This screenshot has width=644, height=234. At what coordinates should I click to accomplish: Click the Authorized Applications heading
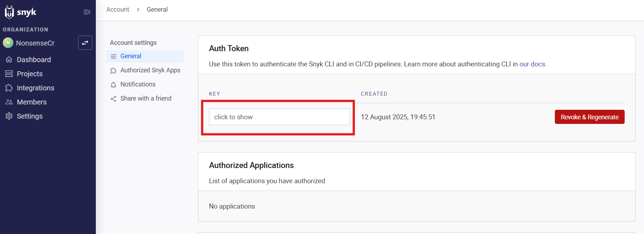251,165
